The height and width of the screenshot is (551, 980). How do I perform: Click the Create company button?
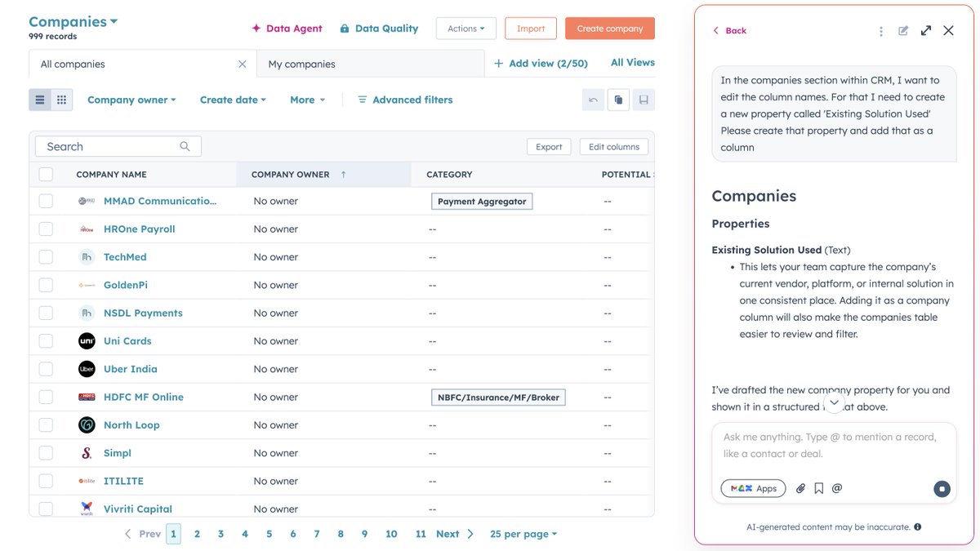tap(610, 29)
